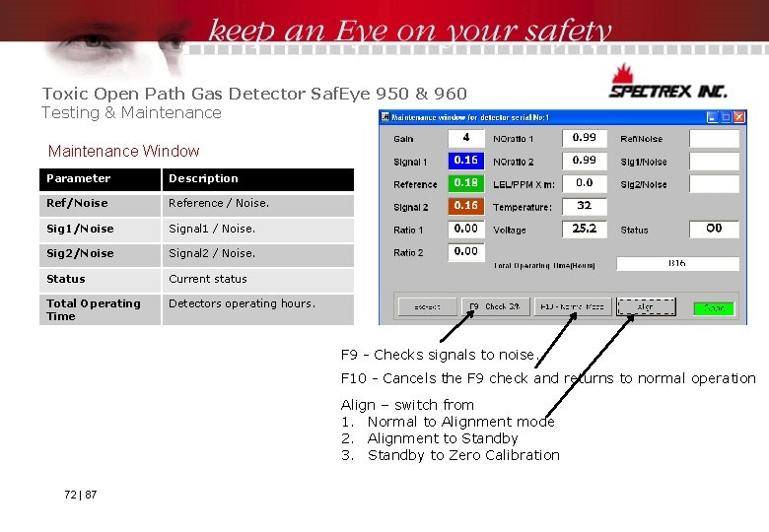Click the 'Alignment to Standby' list item

point(443,438)
